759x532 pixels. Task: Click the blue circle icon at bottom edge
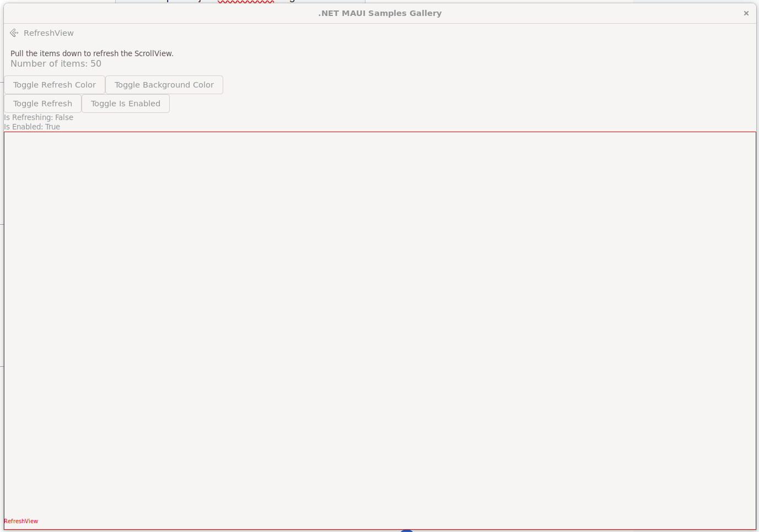pyautogui.click(x=407, y=530)
